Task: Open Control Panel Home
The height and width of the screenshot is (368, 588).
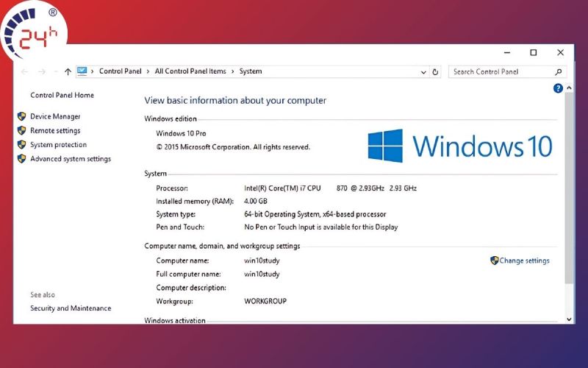Action: click(x=62, y=95)
